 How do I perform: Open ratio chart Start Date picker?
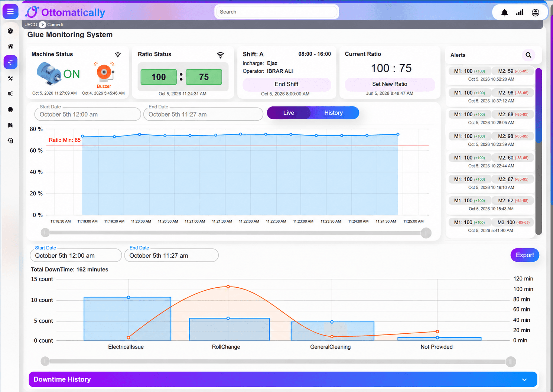pos(88,114)
